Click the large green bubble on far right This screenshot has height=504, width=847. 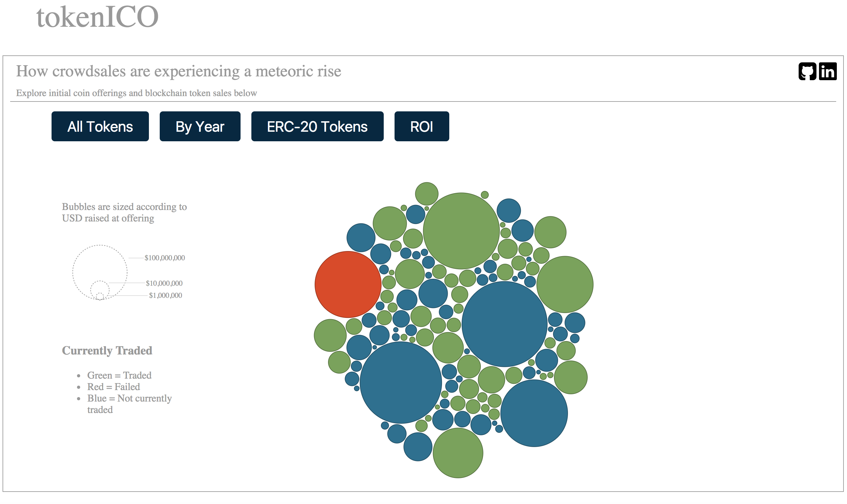pyautogui.click(x=565, y=284)
